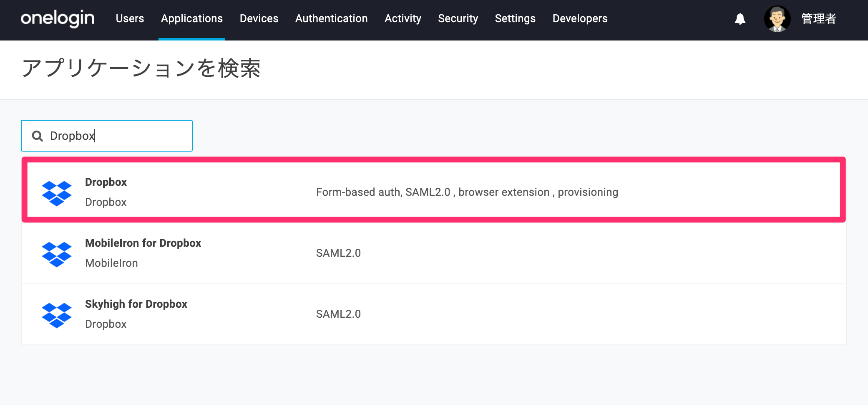The image size is (868, 405).
Task: Open the Activity menu
Action: 403,18
